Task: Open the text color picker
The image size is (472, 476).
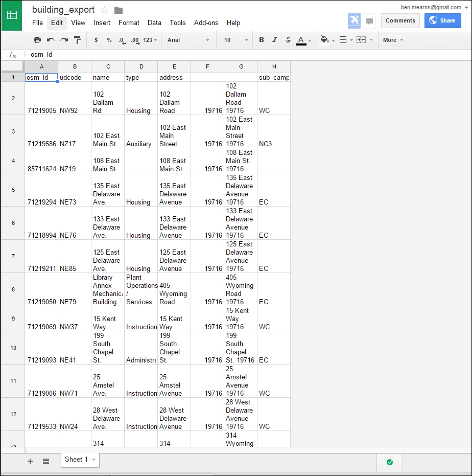Action: pos(300,40)
